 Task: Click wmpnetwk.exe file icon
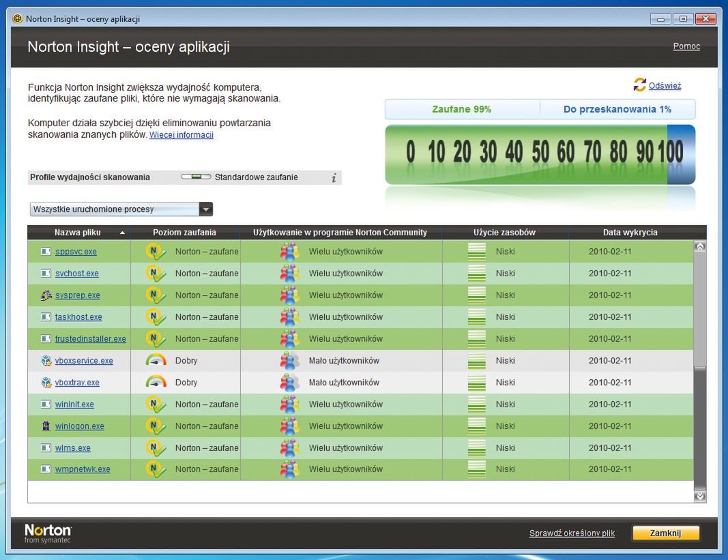coord(46,469)
